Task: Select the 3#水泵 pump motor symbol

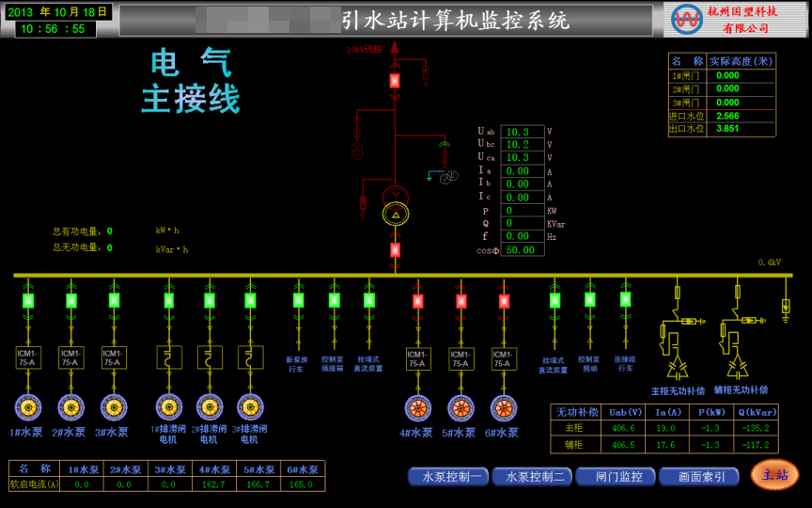Action: pyautogui.click(x=114, y=407)
